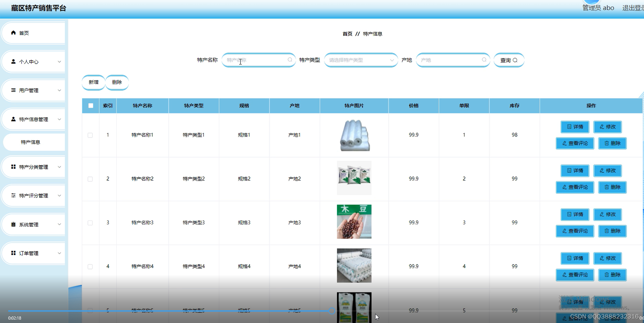This screenshot has width=644, height=323.
Task: Focus the 特产名称 input field
Action: point(258,60)
